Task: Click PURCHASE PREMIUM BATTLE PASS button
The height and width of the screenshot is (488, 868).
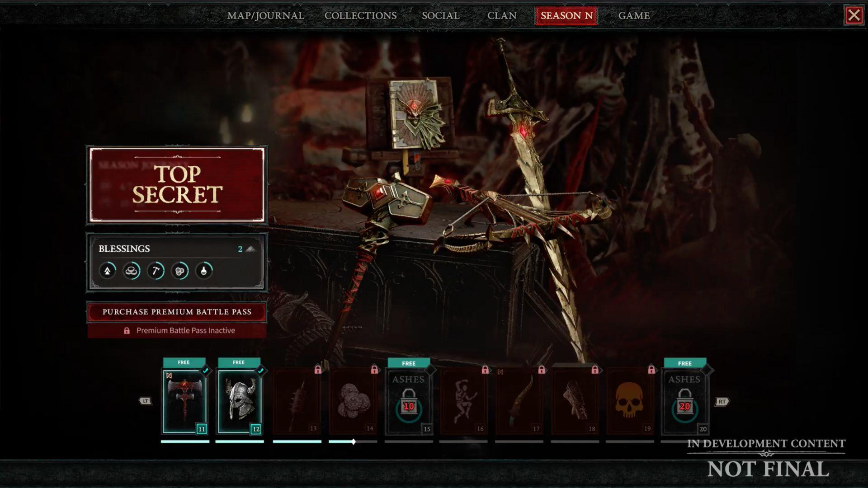Action: coord(177,312)
